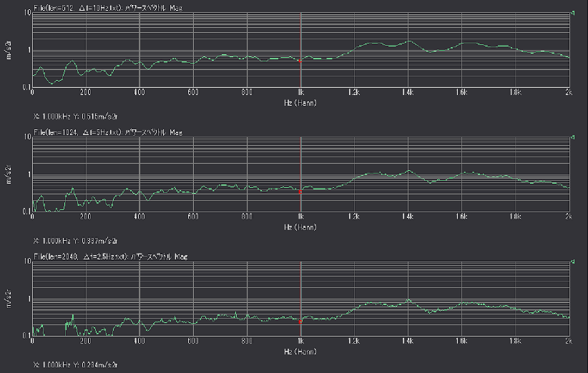Click the 0.234m/s2r cursor readout text
Viewport: 588px width, 373px height.
[74, 364]
